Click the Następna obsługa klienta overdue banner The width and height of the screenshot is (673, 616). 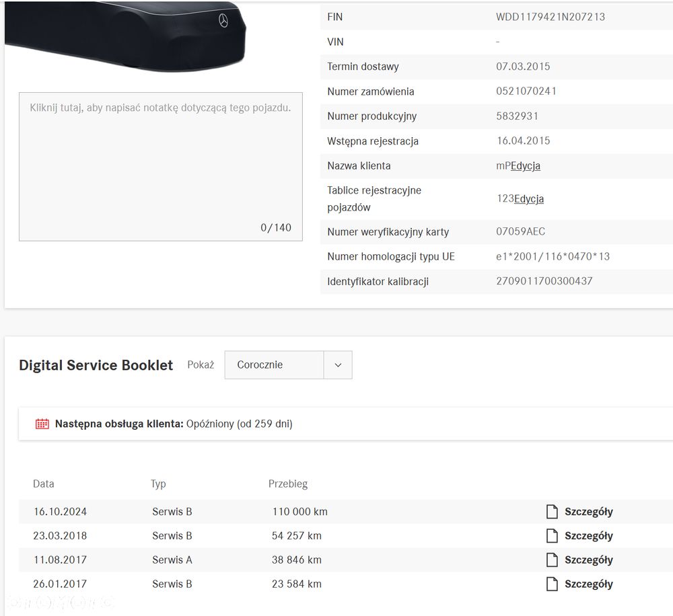click(345, 424)
